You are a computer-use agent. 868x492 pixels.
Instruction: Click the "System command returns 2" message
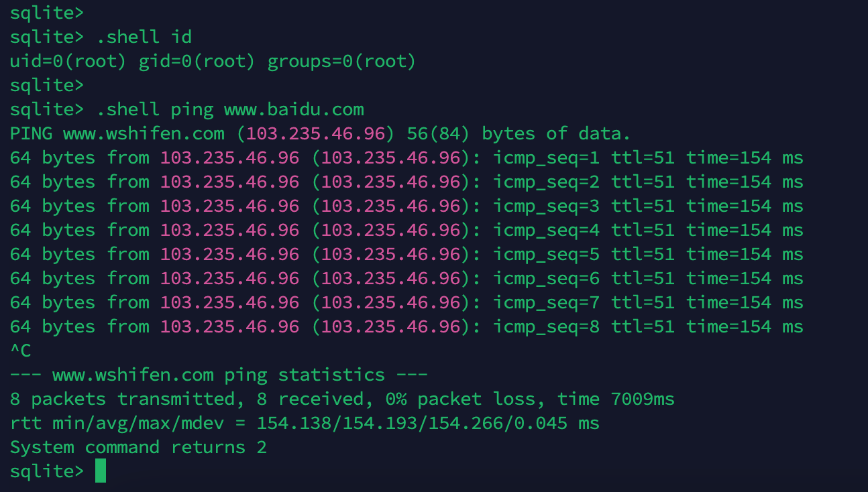(138, 447)
